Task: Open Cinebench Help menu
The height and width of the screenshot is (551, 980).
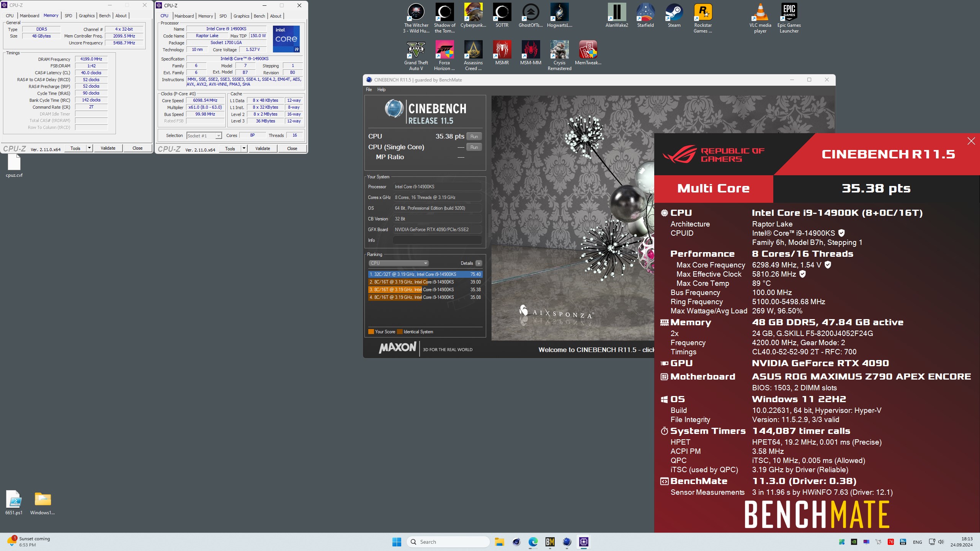Action: click(x=381, y=90)
